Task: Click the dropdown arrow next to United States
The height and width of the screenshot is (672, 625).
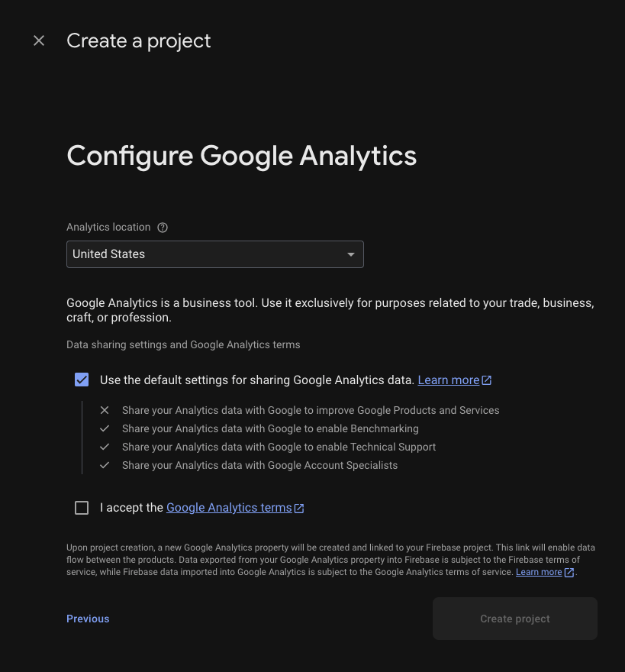Action: [x=351, y=254]
